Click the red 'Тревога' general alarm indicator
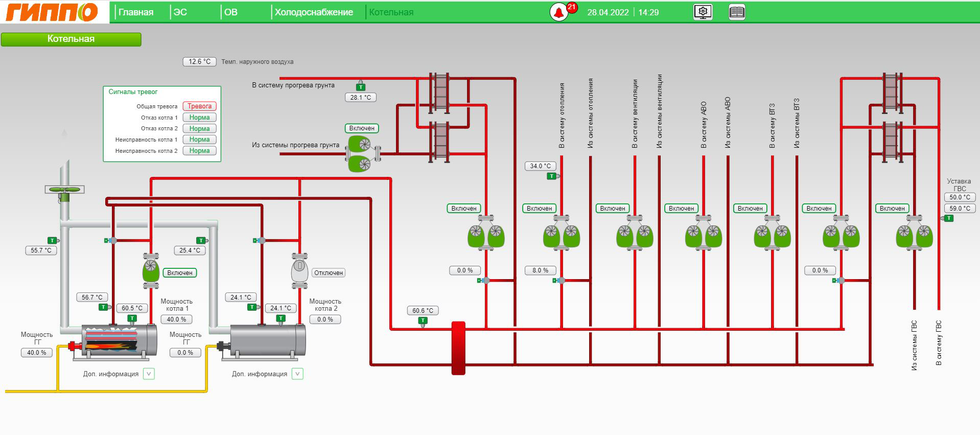The height and width of the screenshot is (435, 980). pyautogui.click(x=199, y=106)
